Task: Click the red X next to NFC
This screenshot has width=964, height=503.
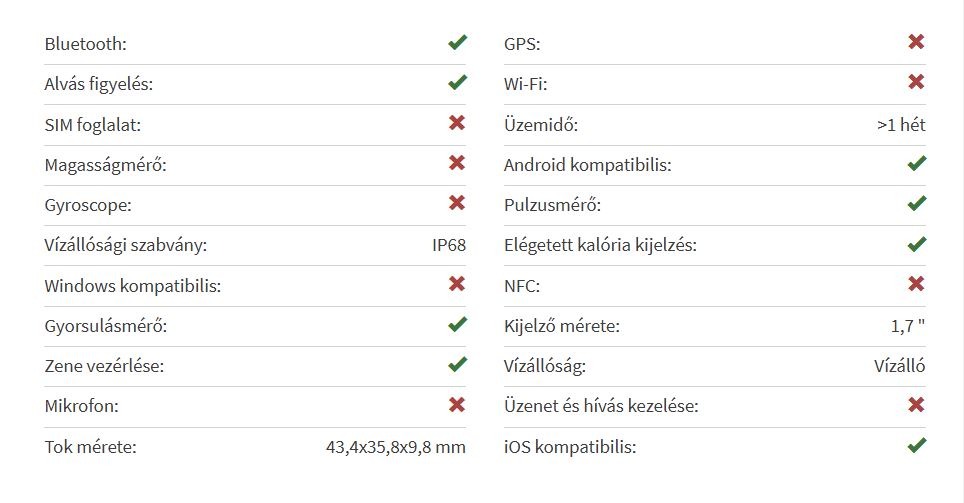Action: click(916, 284)
